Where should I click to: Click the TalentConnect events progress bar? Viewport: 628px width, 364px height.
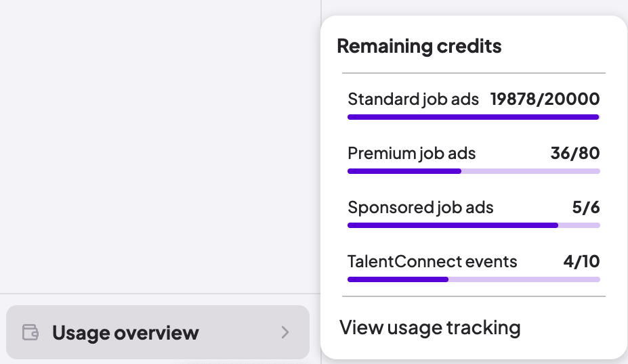(x=473, y=279)
